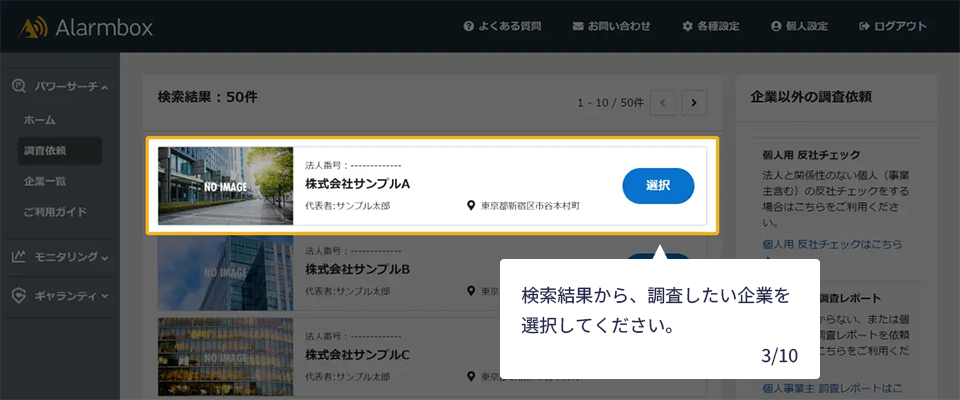Click 企業以外の調査依頼 heading

811,97
